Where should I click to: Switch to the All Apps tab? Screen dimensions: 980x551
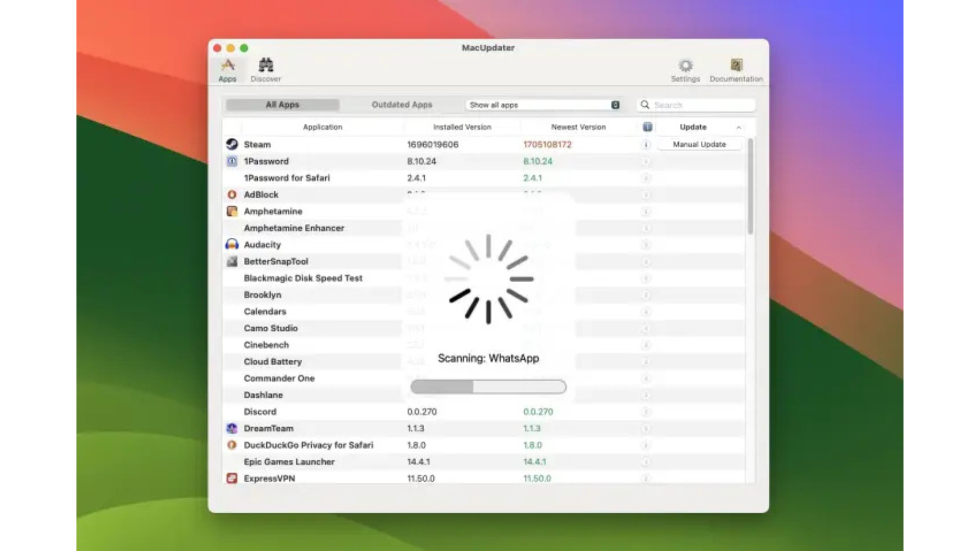tap(282, 105)
